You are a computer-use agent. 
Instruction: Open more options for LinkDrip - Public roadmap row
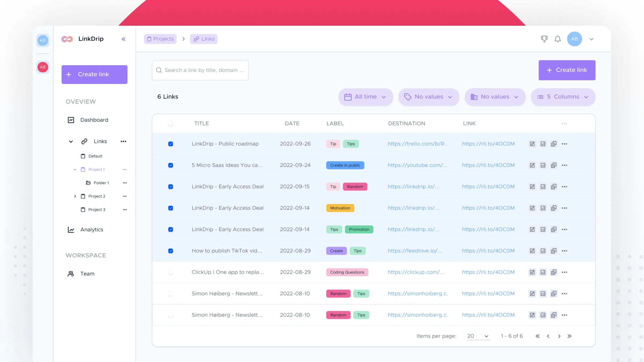(564, 144)
